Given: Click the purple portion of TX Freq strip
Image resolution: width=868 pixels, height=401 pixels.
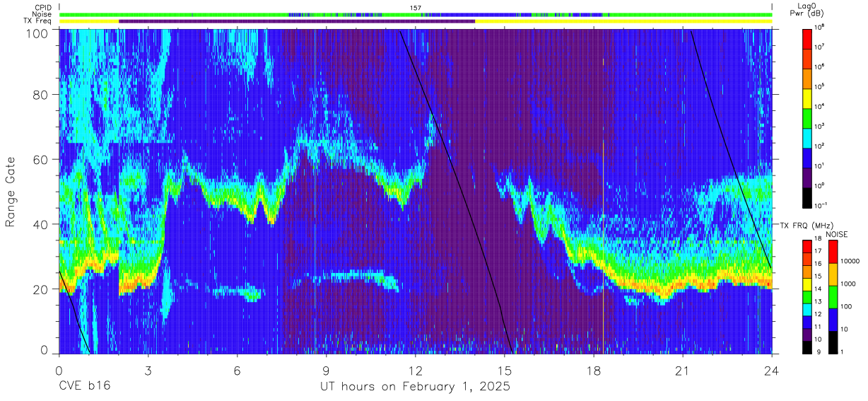Looking at the screenshot, I should click(297, 21).
